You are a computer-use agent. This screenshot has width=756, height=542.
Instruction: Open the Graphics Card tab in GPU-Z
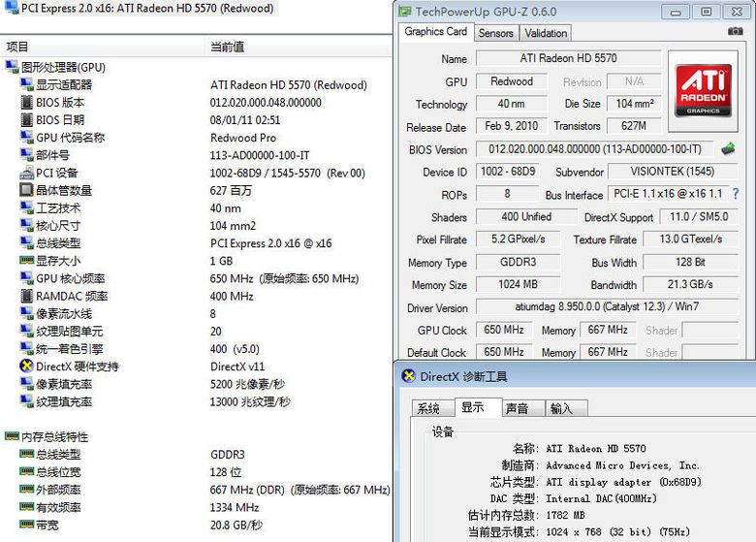pyautogui.click(x=436, y=32)
